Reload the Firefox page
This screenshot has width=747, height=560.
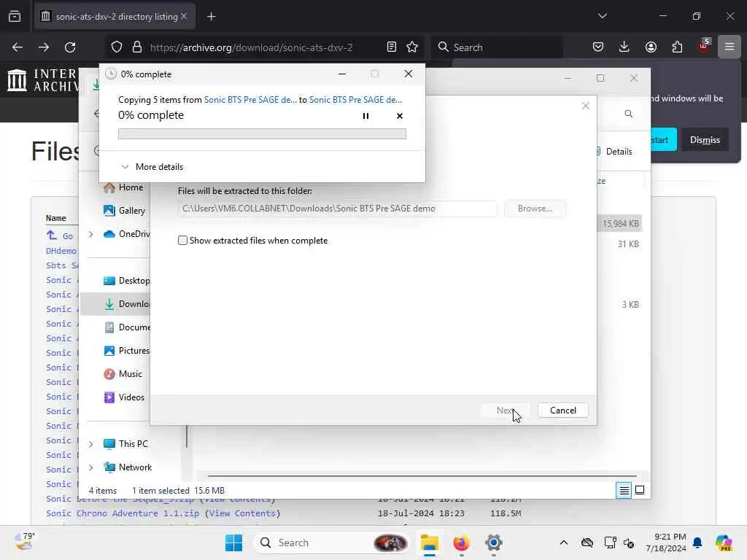pos(70,47)
